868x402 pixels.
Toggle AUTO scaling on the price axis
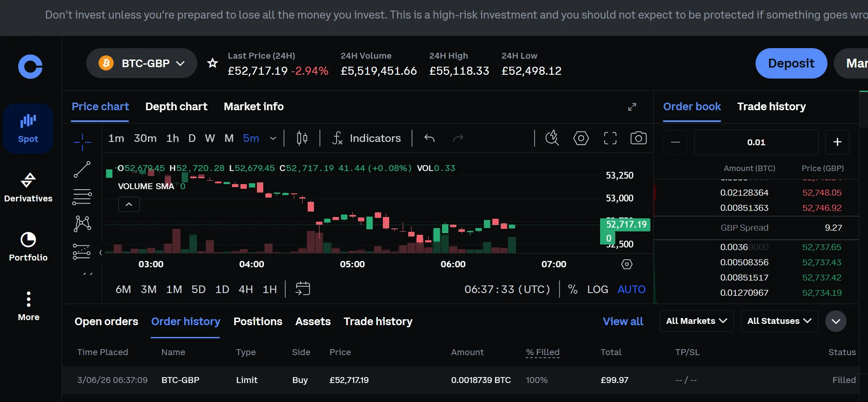[631, 289]
